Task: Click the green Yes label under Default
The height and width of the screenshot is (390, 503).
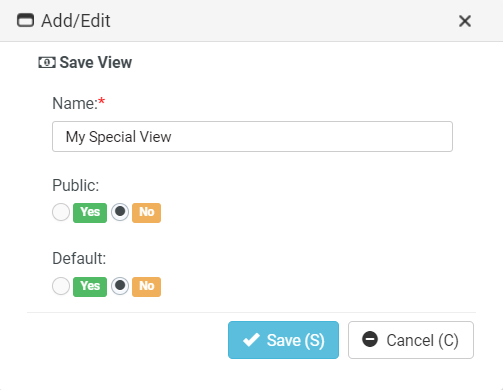Action: 90,287
